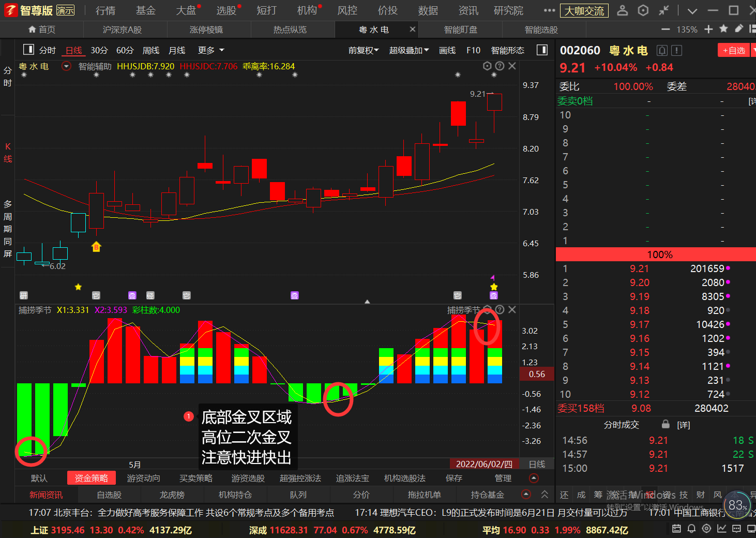Viewport: 756px width, 538px height.
Task: Select the 资金策略 indicator tab
Action: 92,478
